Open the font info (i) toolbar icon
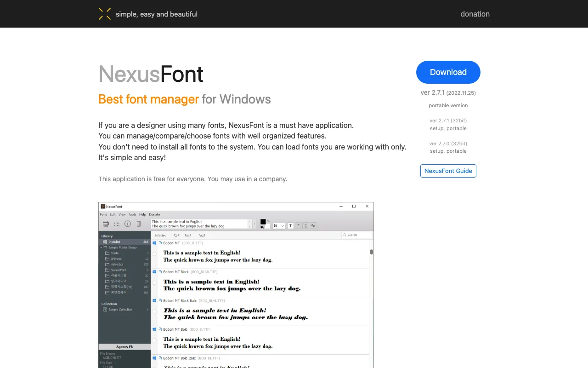This screenshot has width=588, height=368. (x=128, y=224)
